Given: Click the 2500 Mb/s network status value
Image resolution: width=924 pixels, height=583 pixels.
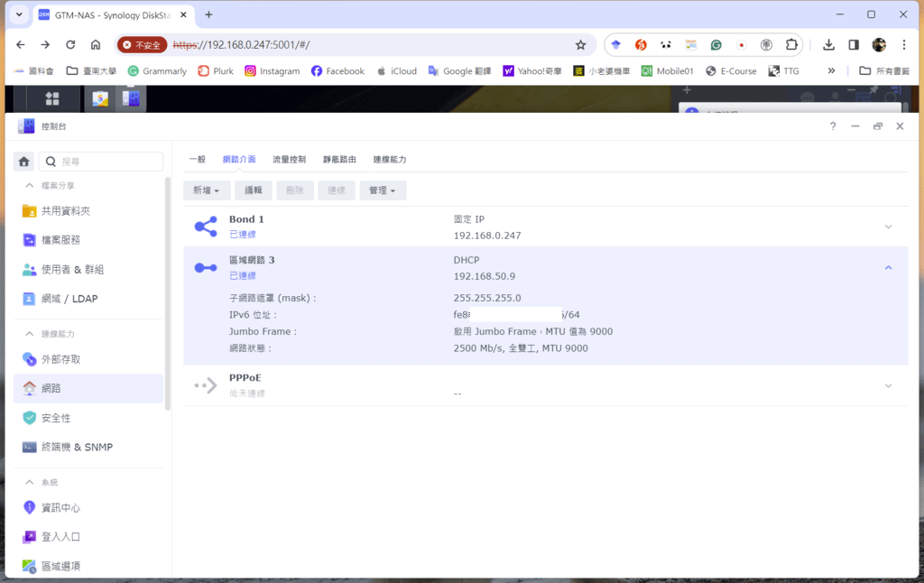Looking at the screenshot, I should click(x=521, y=348).
